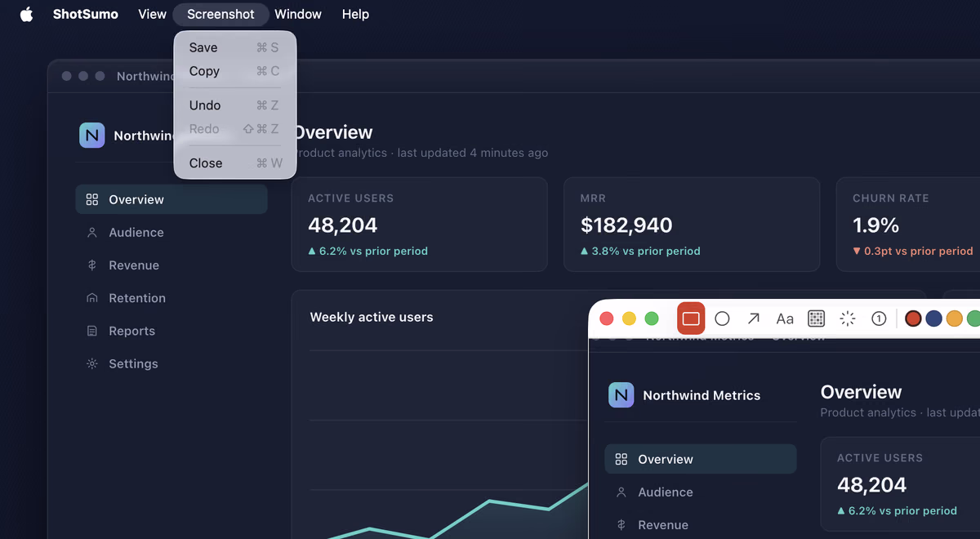Select the Arrow annotation tool
This screenshot has width=980, height=539.
point(754,318)
